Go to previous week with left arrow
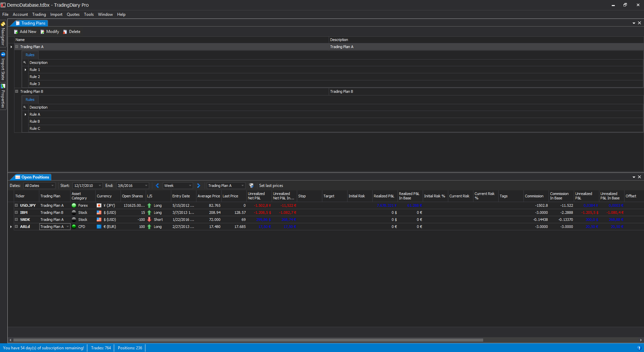Image resolution: width=644 pixels, height=352 pixels. click(157, 186)
